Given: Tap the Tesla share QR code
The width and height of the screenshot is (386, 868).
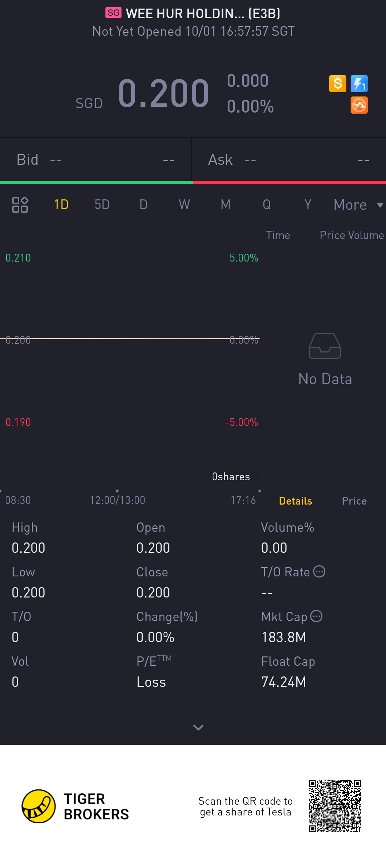Looking at the screenshot, I should tap(335, 807).
